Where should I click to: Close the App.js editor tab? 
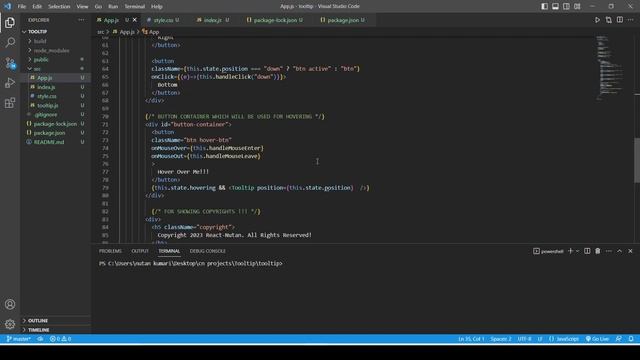pyautogui.click(x=135, y=20)
